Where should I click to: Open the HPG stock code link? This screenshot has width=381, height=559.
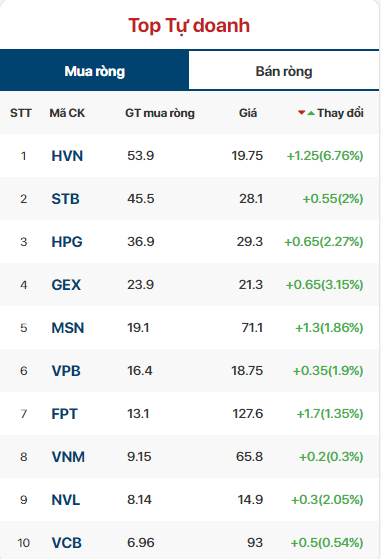(x=67, y=242)
